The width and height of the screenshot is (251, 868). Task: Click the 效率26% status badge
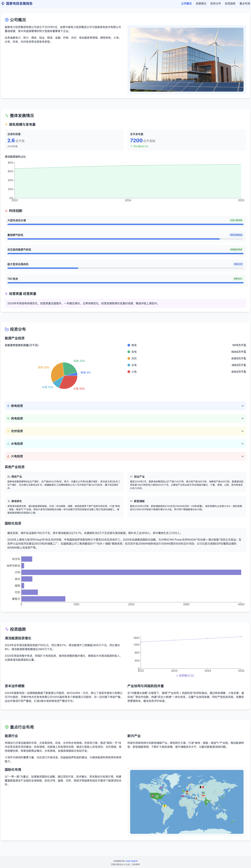coord(238,279)
